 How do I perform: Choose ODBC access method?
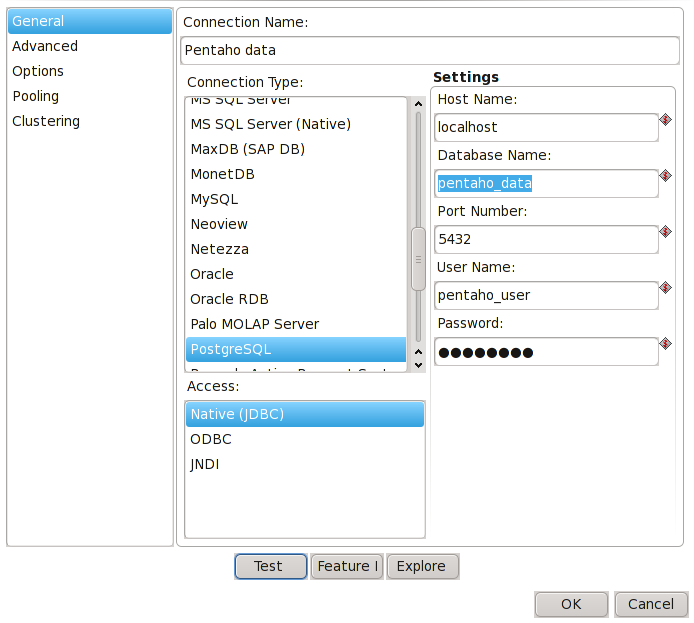pyautogui.click(x=305, y=439)
